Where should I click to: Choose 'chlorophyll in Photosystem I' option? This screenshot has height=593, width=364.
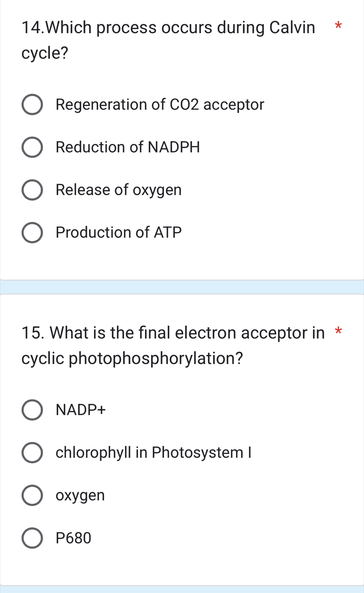pos(32,453)
